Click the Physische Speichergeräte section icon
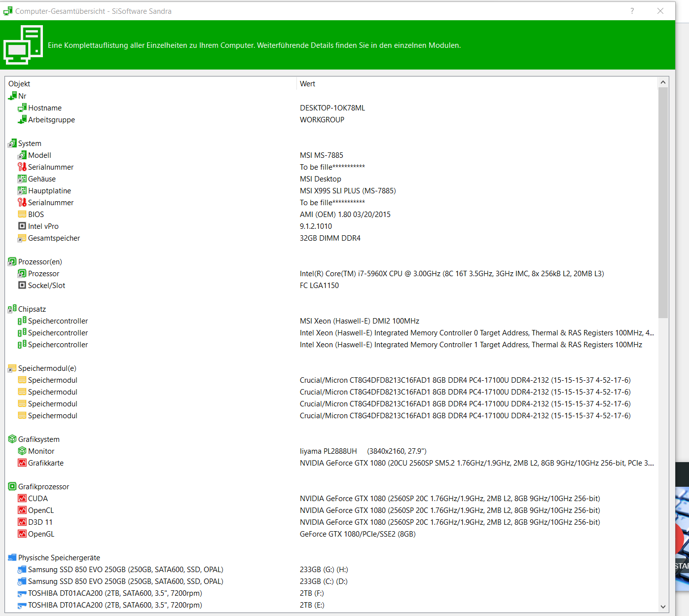The image size is (689, 616). (12, 557)
